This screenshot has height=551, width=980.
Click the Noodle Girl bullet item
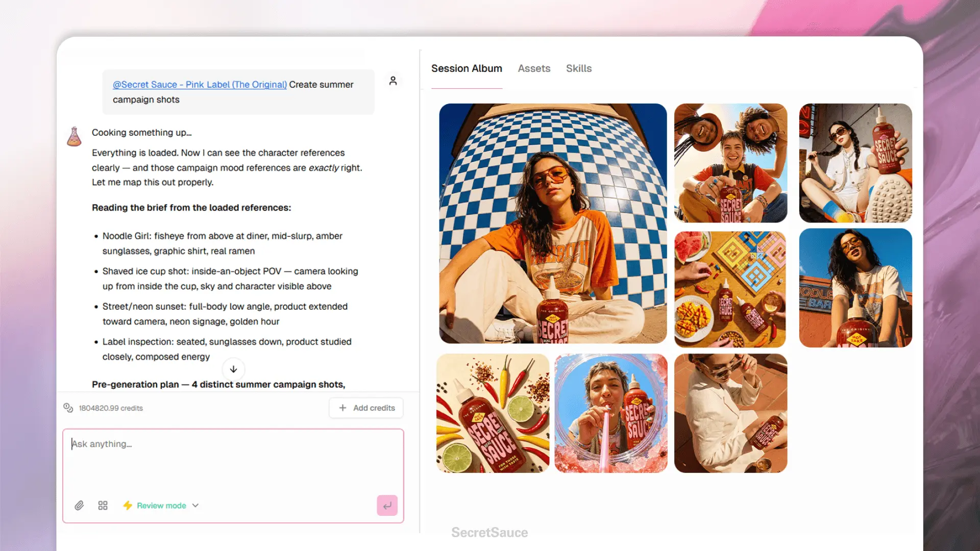pyautogui.click(x=222, y=243)
